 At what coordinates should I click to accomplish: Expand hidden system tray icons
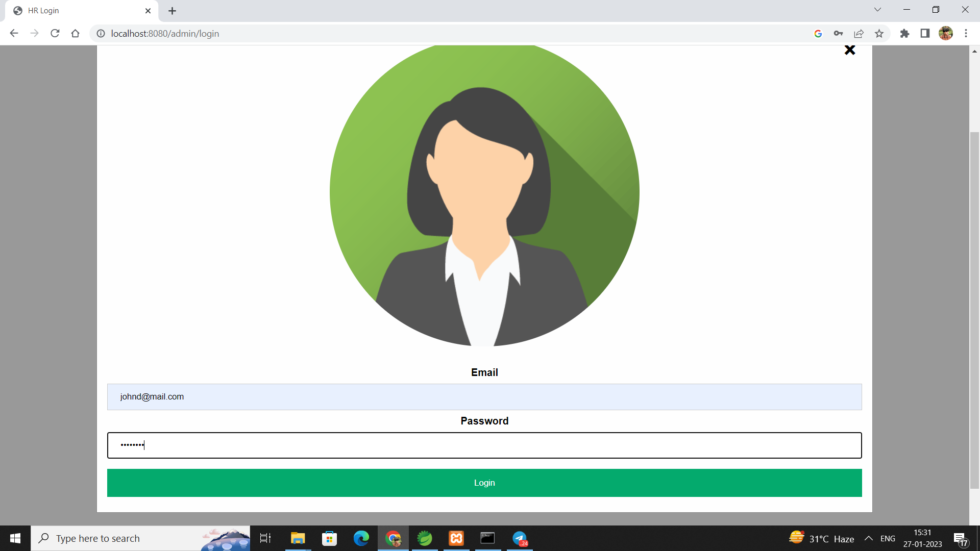tap(869, 538)
